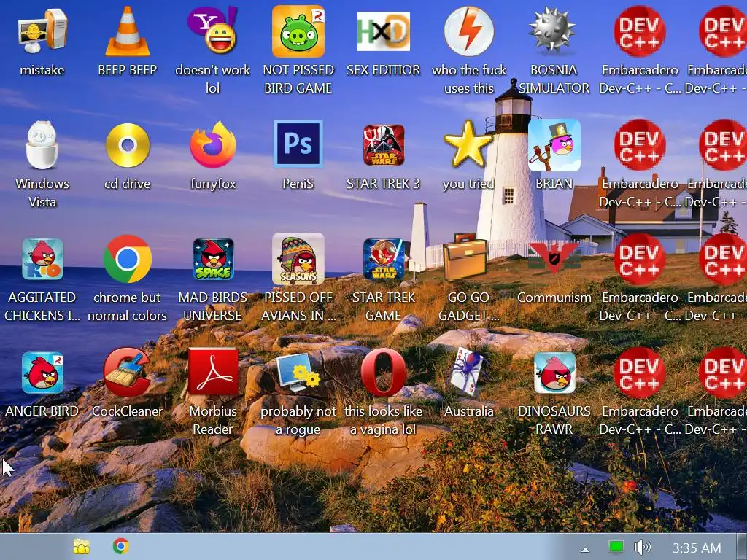Open the pink bird 'BRIAN' icon

(x=554, y=145)
